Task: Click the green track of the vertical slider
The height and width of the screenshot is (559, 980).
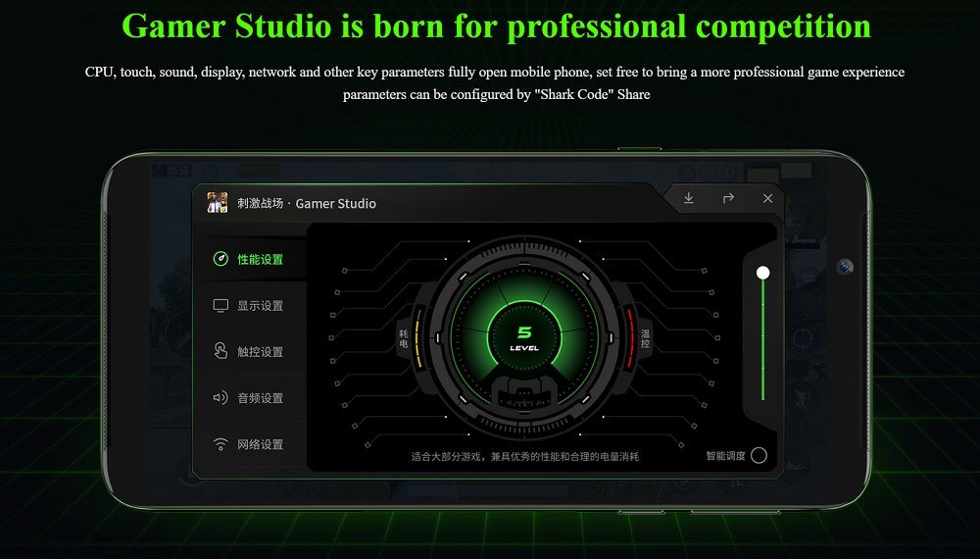Action: [762, 340]
